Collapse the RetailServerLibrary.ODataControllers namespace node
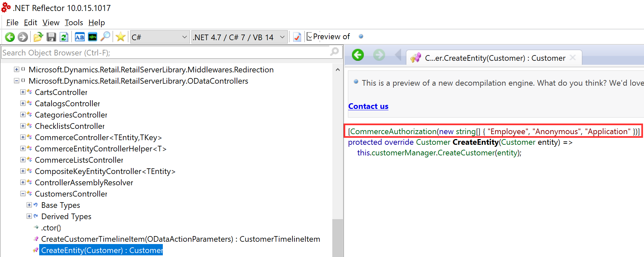Image resolution: width=644 pixels, height=257 pixels. click(x=16, y=81)
